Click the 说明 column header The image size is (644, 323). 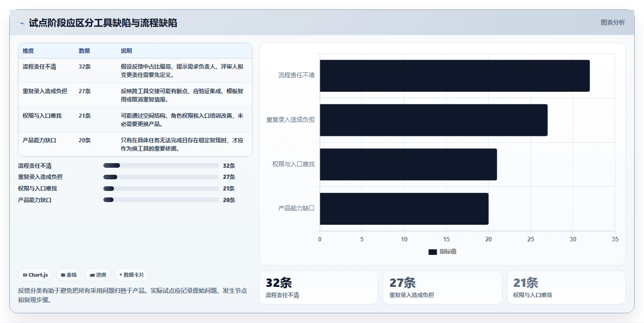point(126,51)
